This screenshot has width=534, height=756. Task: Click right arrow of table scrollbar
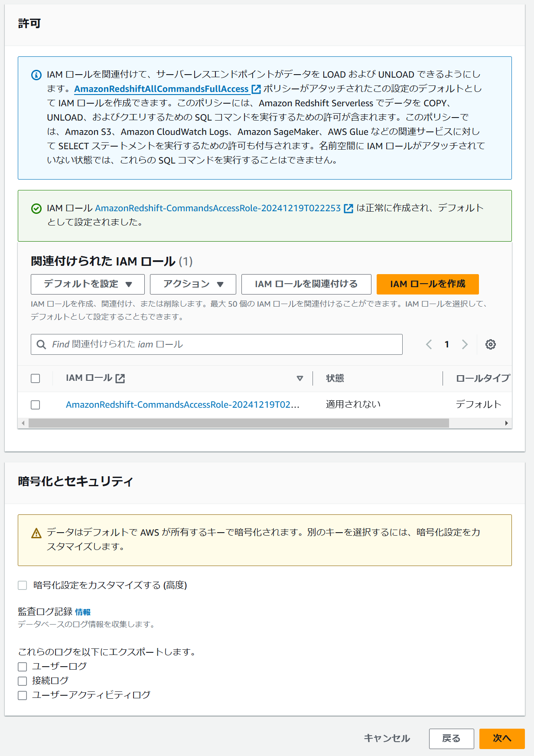pyautogui.click(x=507, y=423)
